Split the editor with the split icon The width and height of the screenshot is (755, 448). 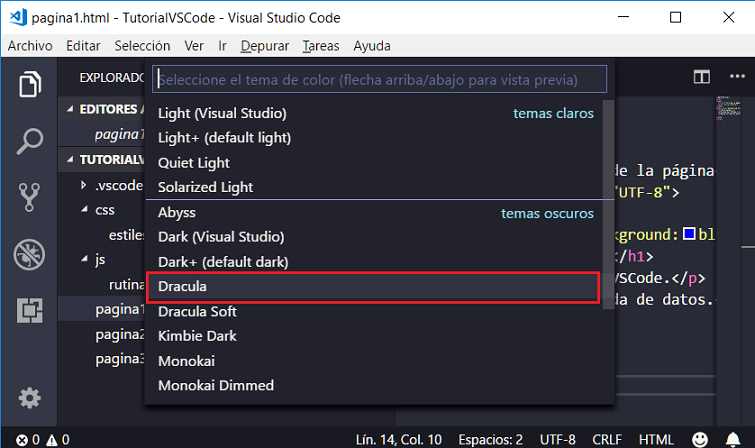(701, 77)
